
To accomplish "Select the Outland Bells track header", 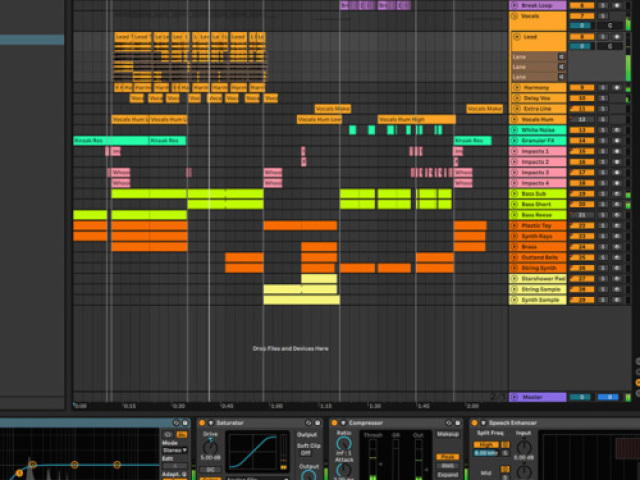I will coord(538,258).
